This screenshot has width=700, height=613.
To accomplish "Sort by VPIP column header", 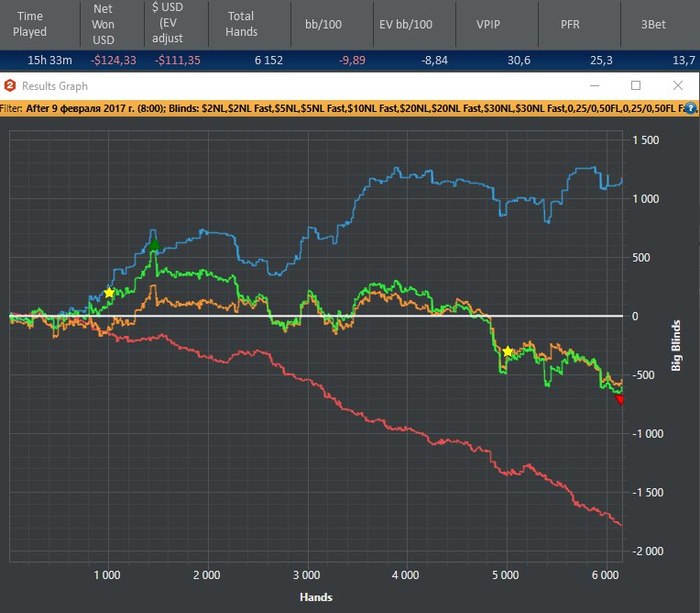I will 488,25.
